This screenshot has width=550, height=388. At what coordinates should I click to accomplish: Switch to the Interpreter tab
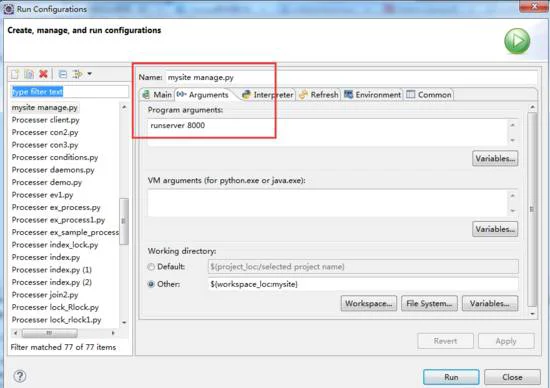(x=268, y=95)
